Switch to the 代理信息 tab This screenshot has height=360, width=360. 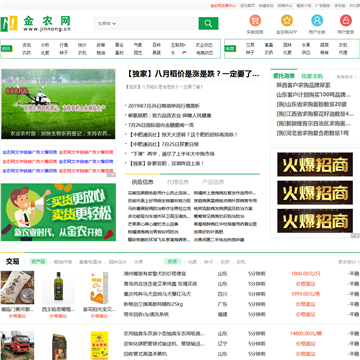[x=178, y=182]
